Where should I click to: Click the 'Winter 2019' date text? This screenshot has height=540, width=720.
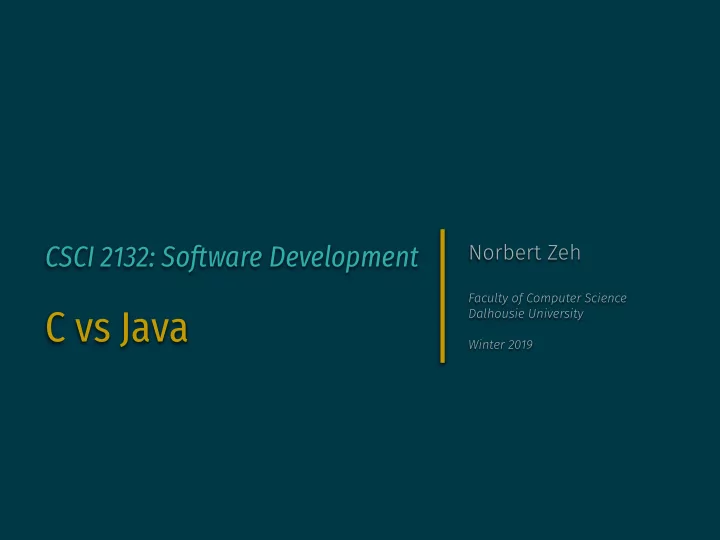pos(500,344)
